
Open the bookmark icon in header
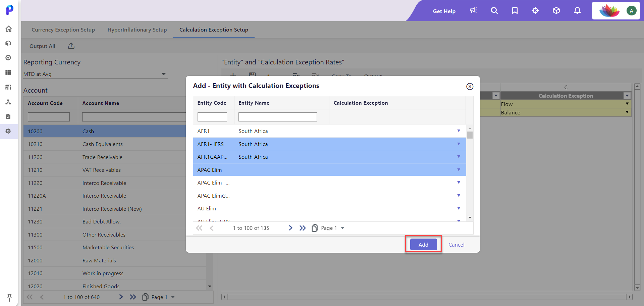tap(515, 11)
